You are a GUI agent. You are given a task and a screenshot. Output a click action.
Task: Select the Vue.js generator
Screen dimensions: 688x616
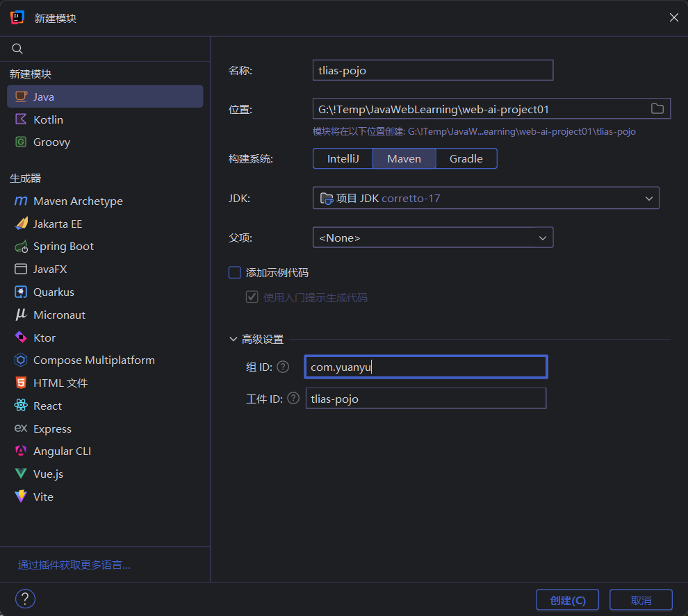48,474
